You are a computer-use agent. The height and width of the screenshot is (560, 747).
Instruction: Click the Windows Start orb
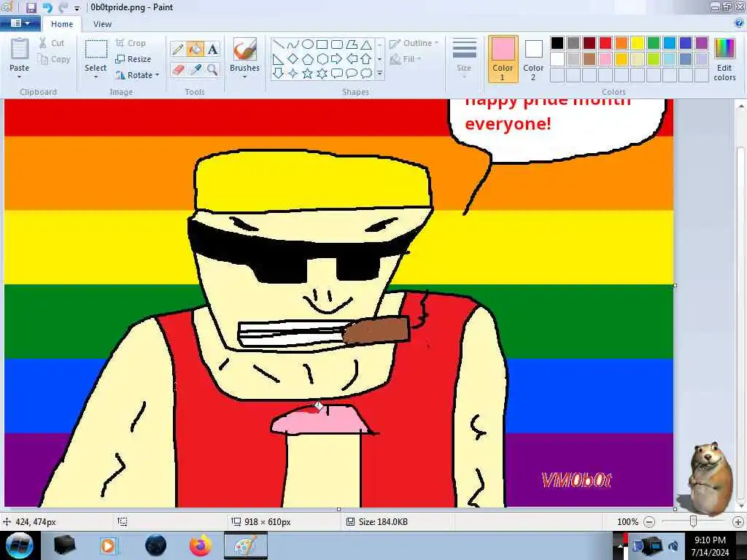(x=20, y=545)
